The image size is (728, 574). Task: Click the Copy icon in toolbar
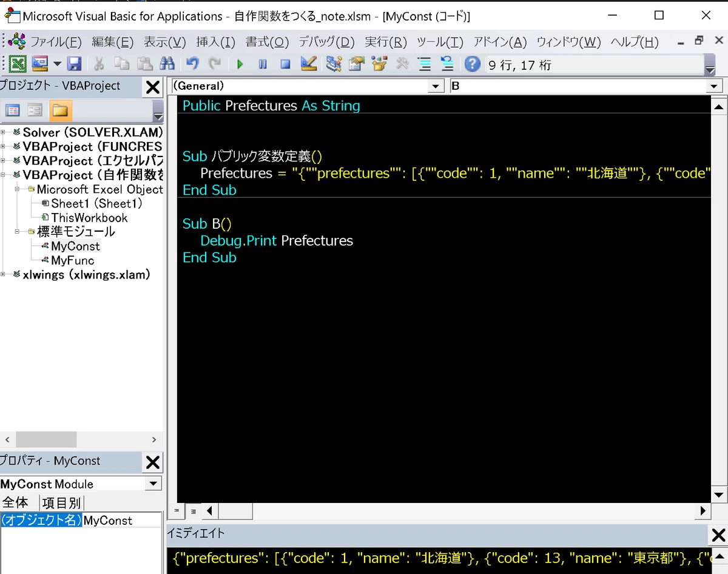(x=121, y=64)
